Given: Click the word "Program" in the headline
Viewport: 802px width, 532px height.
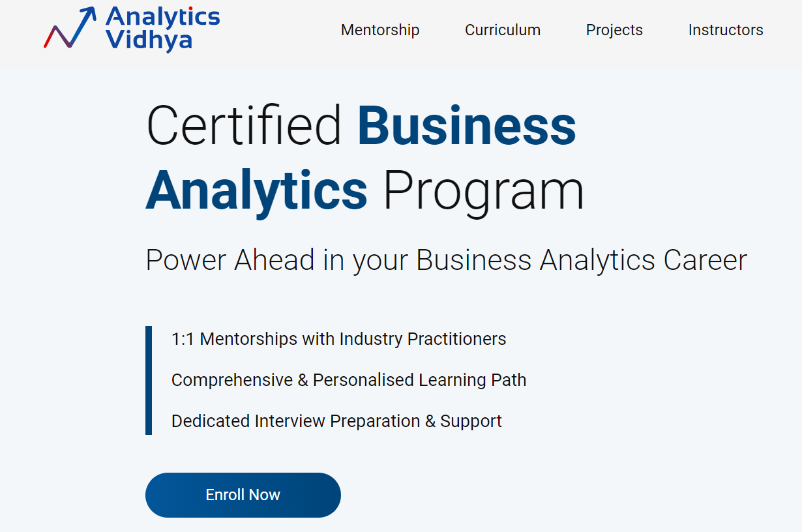Looking at the screenshot, I should [x=483, y=190].
